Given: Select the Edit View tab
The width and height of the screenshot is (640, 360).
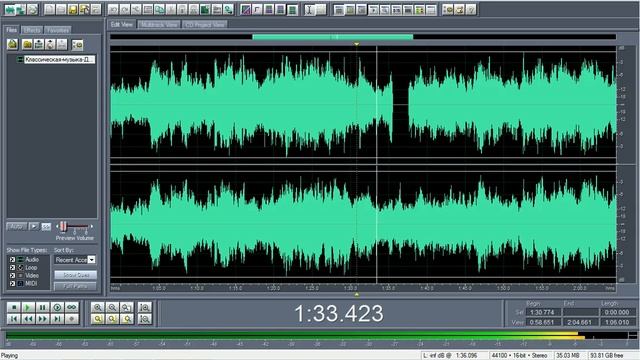Looking at the screenshot, I should pos(122,24).
